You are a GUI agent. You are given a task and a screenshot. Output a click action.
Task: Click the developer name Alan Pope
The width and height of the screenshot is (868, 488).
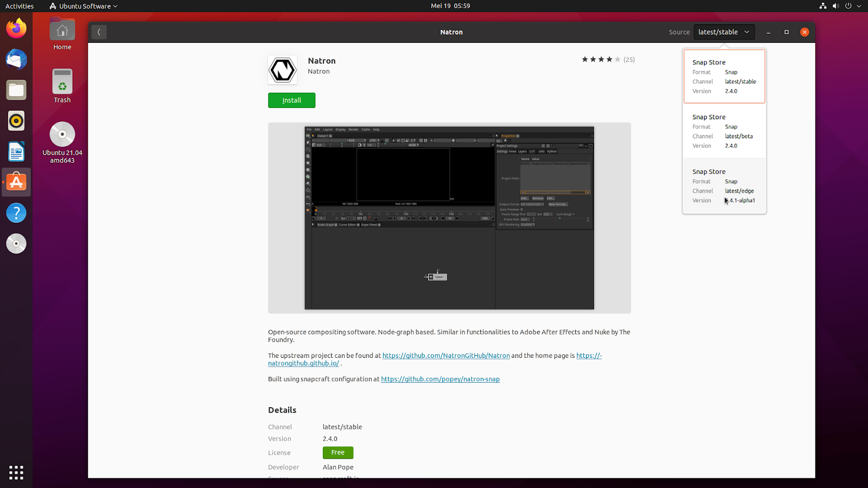pos(338,467)
